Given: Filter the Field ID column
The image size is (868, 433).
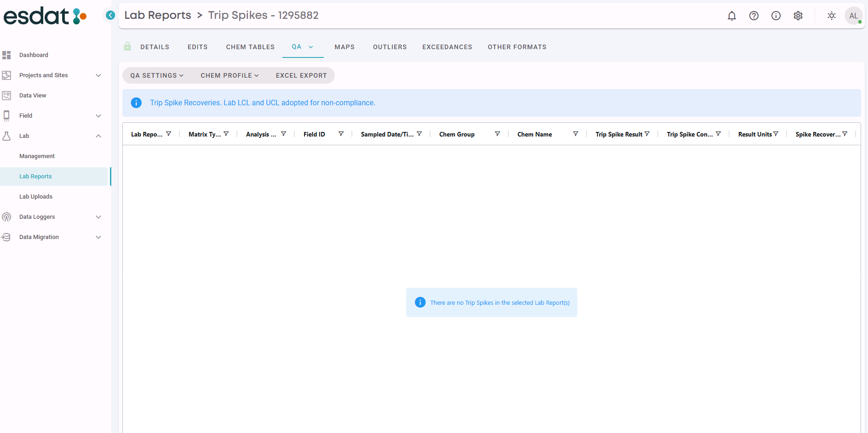Looking at the screenshot, I should coord(341,134).
